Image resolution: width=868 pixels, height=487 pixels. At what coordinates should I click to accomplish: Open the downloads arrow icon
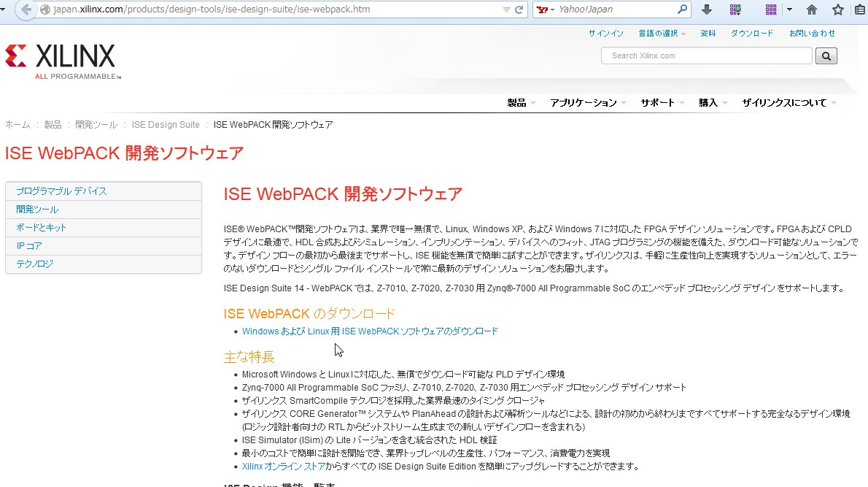click(706, 9)
